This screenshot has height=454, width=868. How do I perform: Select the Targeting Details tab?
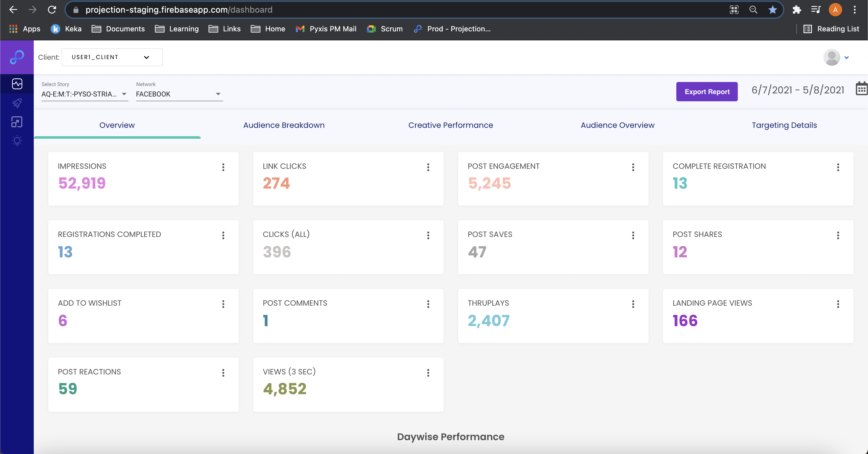coord(785,125)
